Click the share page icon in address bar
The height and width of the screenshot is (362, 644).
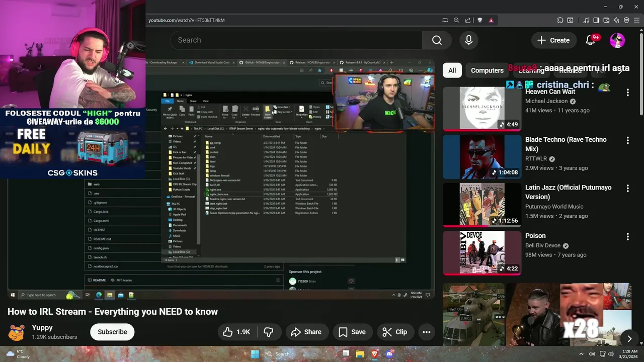[x=468, y=20]
